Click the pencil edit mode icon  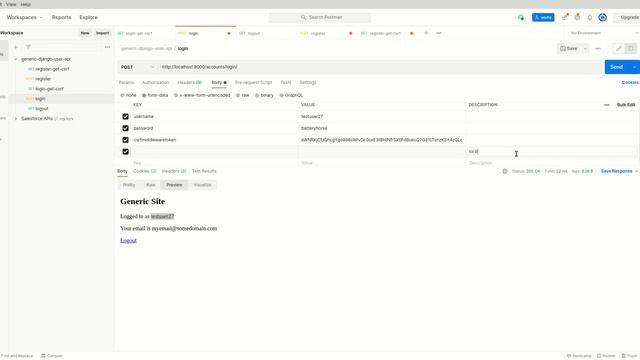(619, 49)
